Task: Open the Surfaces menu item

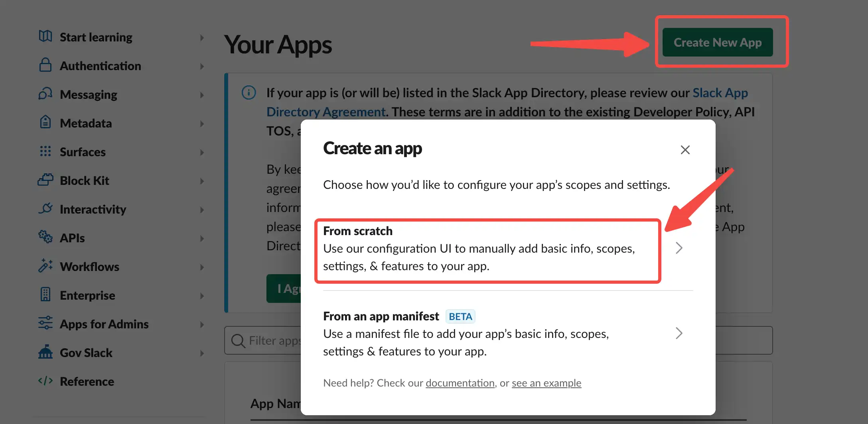Action: [83, 152]
